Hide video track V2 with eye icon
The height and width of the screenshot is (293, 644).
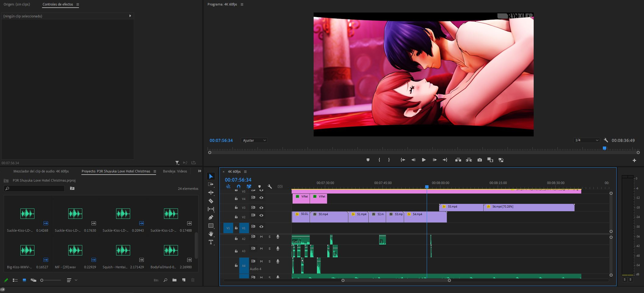(261, 215)
